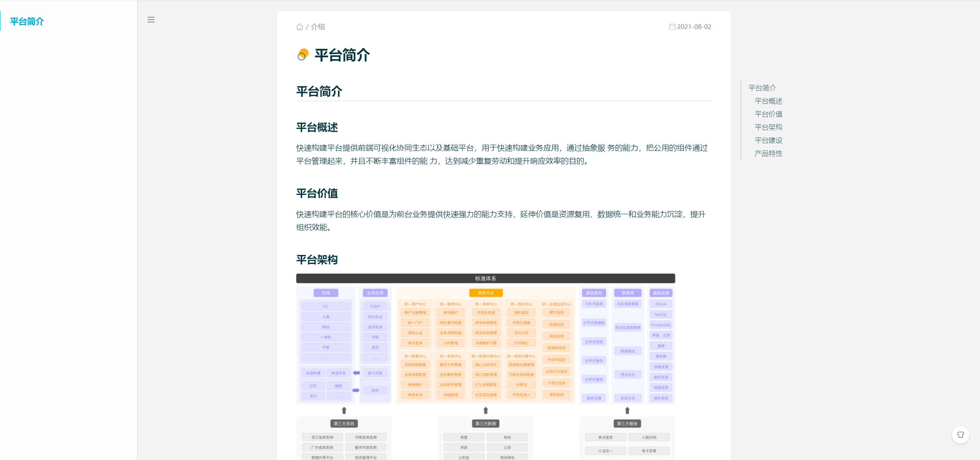Click the orange 政务中台 label in diagram

click(x=486, y=293)
